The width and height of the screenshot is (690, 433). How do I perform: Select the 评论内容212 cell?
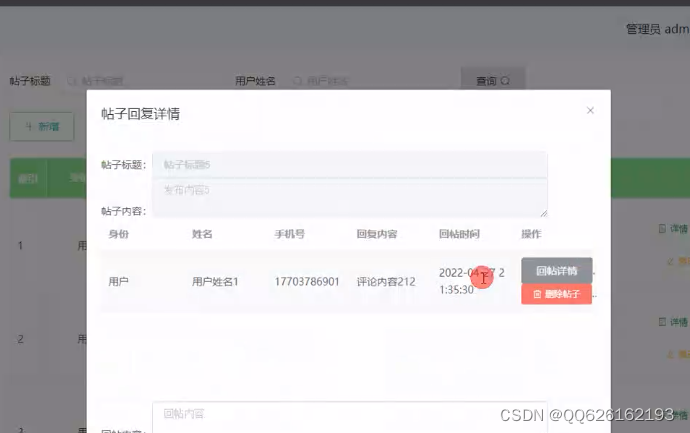coord(386,282)
